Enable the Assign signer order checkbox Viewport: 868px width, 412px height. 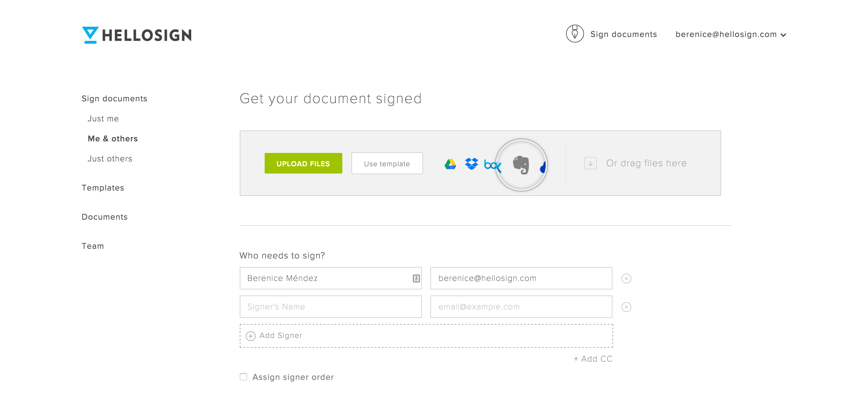(x=242, y=377)
